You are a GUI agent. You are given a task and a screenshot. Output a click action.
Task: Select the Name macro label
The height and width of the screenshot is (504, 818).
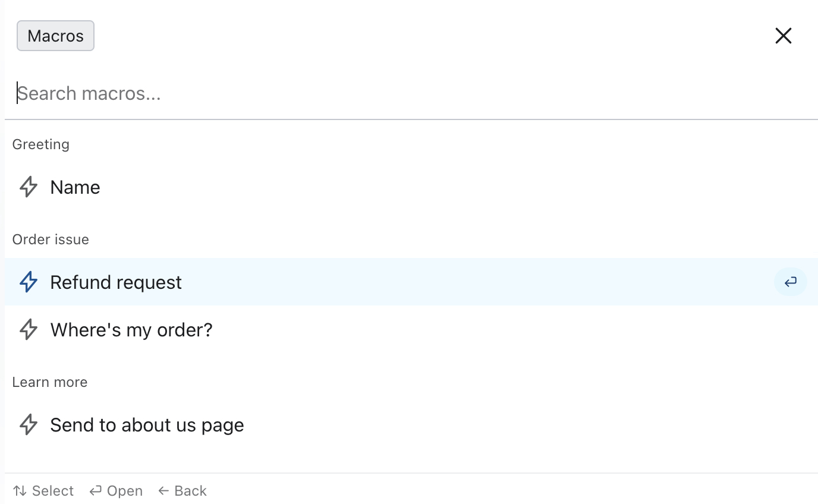pos(75,187)
